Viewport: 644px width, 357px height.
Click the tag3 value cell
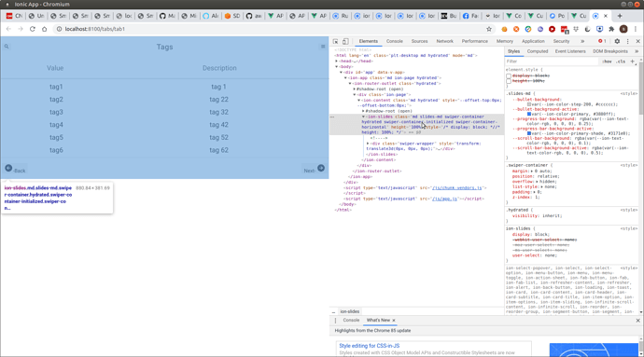pos(56,112)
